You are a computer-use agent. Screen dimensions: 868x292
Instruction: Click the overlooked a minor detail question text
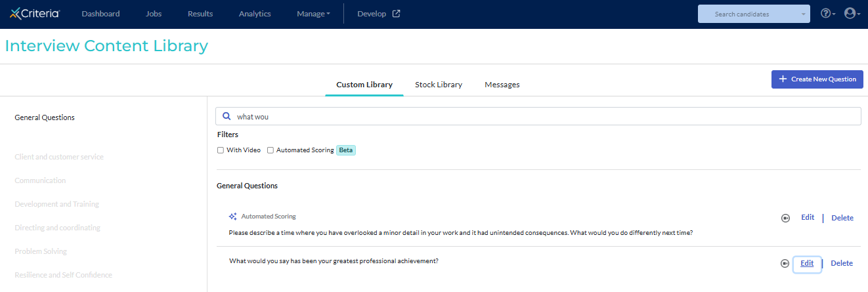pos(461,232)
